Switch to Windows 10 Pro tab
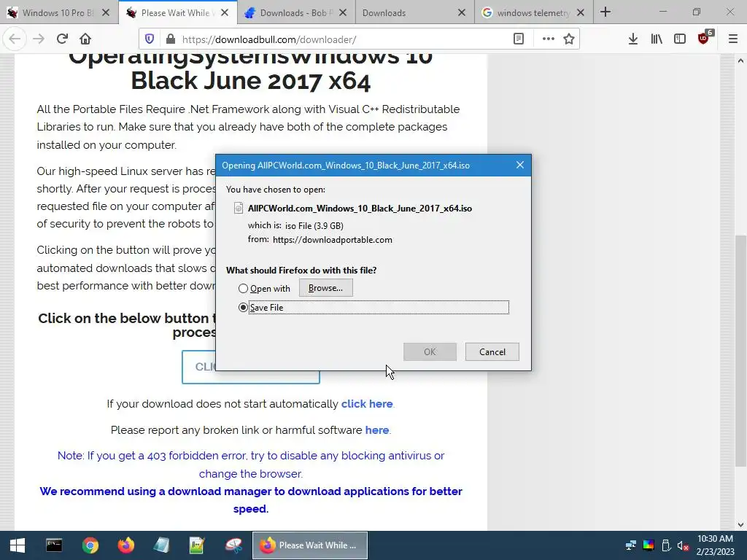 [58, 13]
